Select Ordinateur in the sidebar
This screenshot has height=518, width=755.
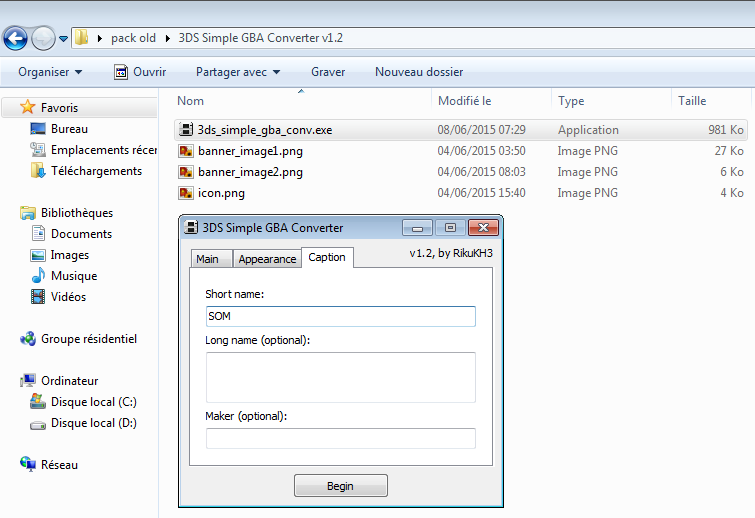[x=59, y=380]
